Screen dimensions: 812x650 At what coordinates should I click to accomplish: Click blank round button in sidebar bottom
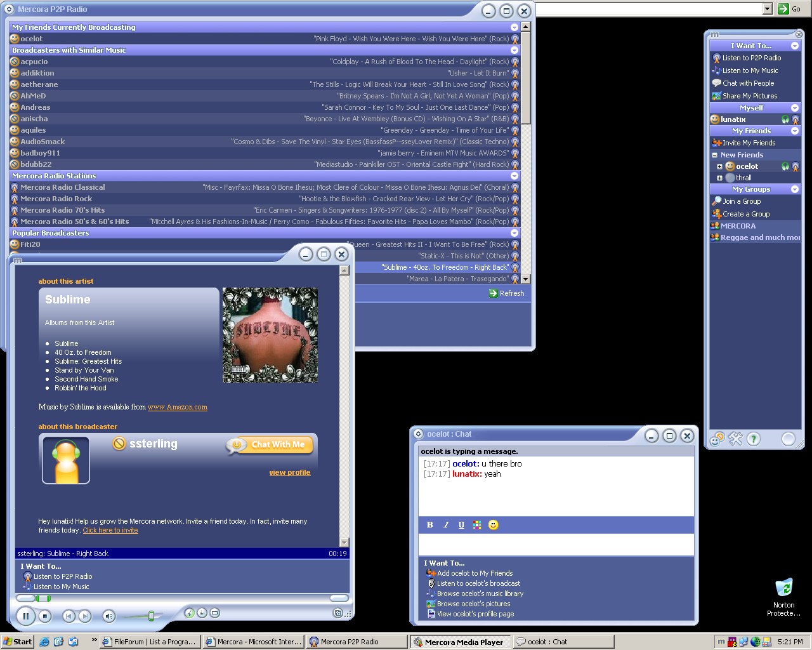click(x=789, y=439)
